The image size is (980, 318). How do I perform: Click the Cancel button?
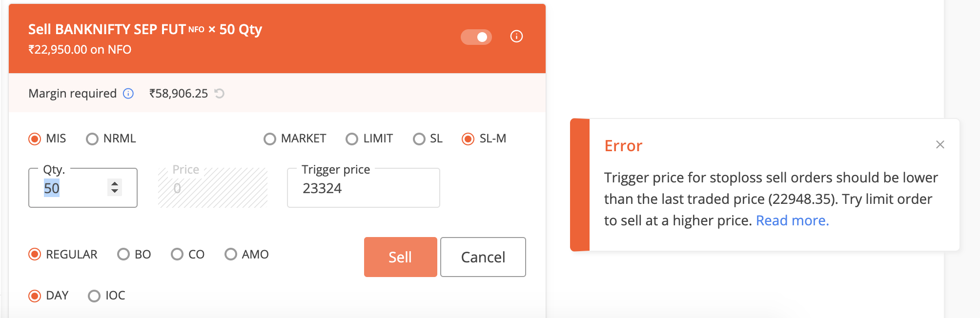click(483, 257)
